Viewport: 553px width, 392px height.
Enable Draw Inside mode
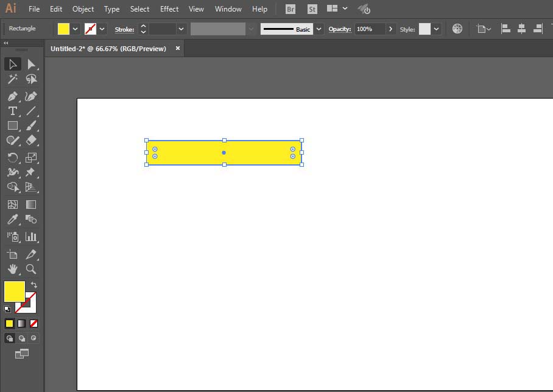click(x=33, y=338)
